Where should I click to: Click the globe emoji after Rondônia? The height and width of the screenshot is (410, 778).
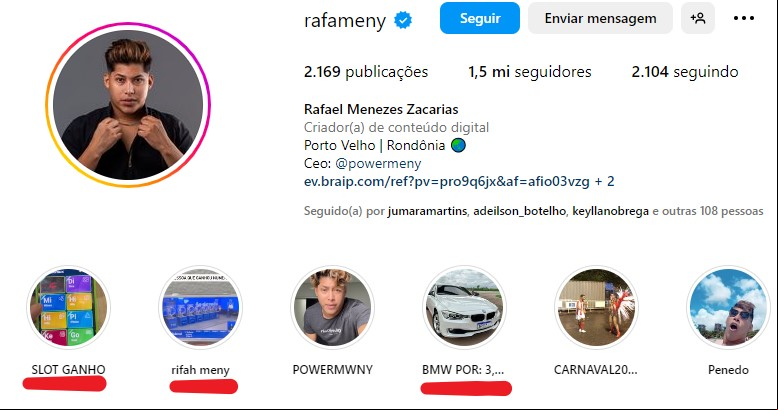point(458,145)
